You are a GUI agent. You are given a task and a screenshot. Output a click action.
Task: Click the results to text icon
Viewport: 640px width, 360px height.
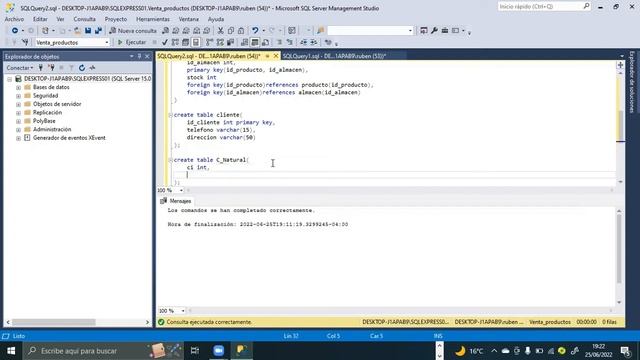244,42
